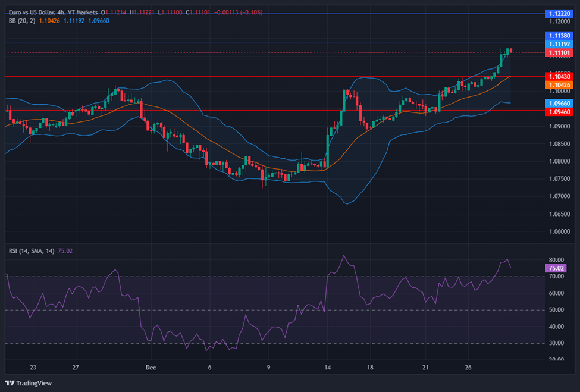Click the 30.00 level on RSI scale
The image size is (580, 392).
tap(557, 343)
